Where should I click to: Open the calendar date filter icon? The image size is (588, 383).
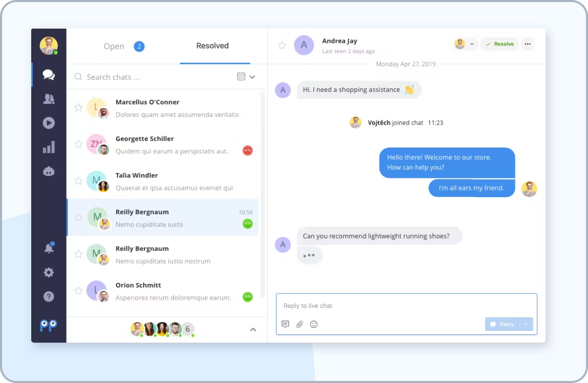[x=241, y=77]
